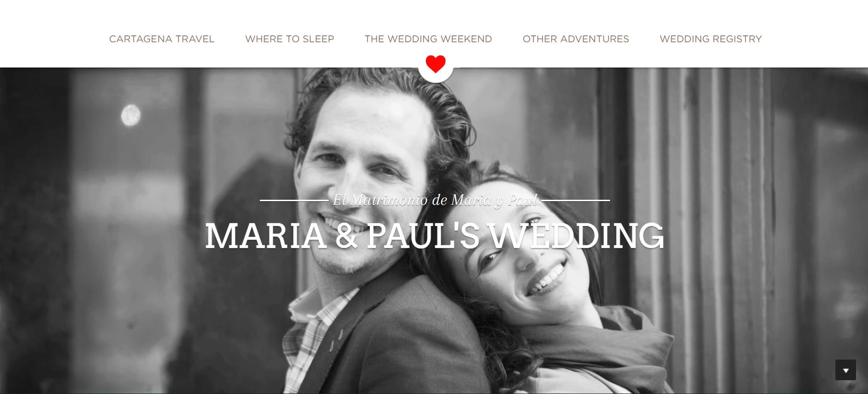This screenshot has height=394, width=868.
Task: Go to Where to Sleep section
Action: pos(290,39)
